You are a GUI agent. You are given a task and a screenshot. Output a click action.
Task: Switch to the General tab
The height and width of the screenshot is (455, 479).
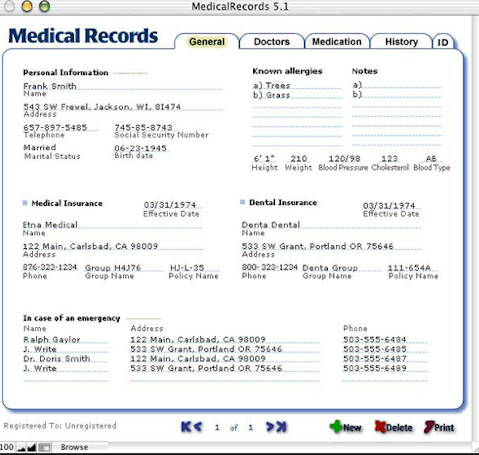207,42
